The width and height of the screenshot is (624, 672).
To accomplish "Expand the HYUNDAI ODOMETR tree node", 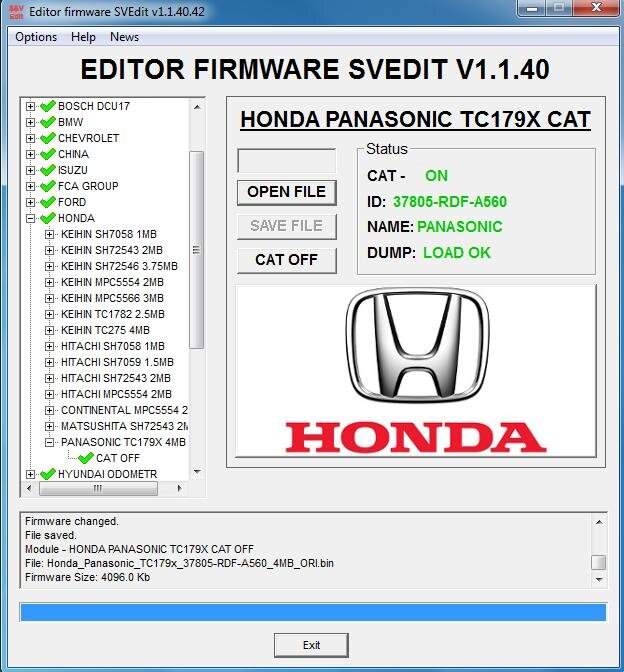I will click(x=30, y=474).
